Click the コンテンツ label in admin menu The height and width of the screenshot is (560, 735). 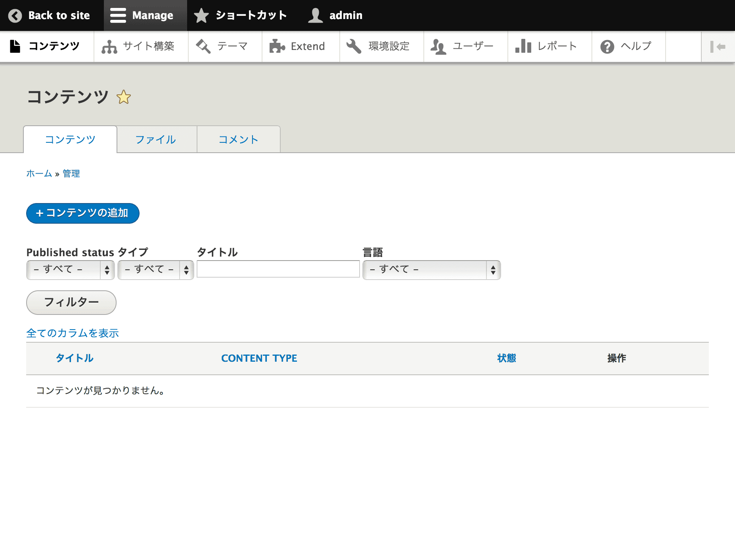coord(54,46)
